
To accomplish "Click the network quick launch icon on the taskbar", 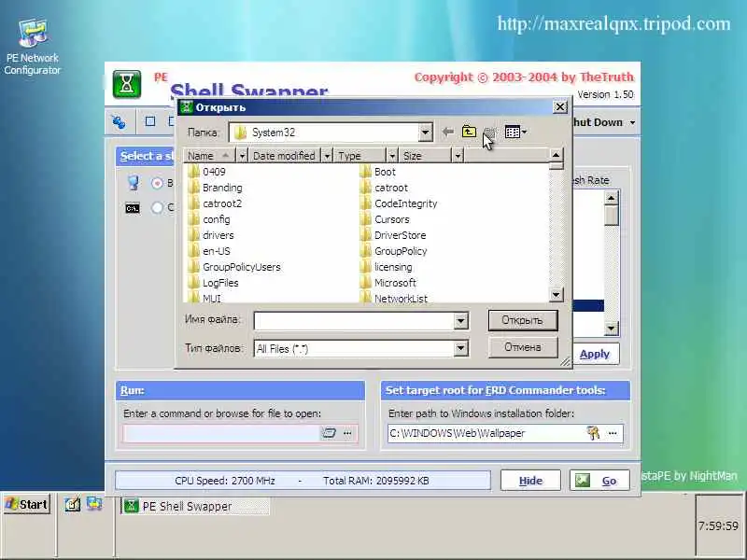I will coord(94,503).
